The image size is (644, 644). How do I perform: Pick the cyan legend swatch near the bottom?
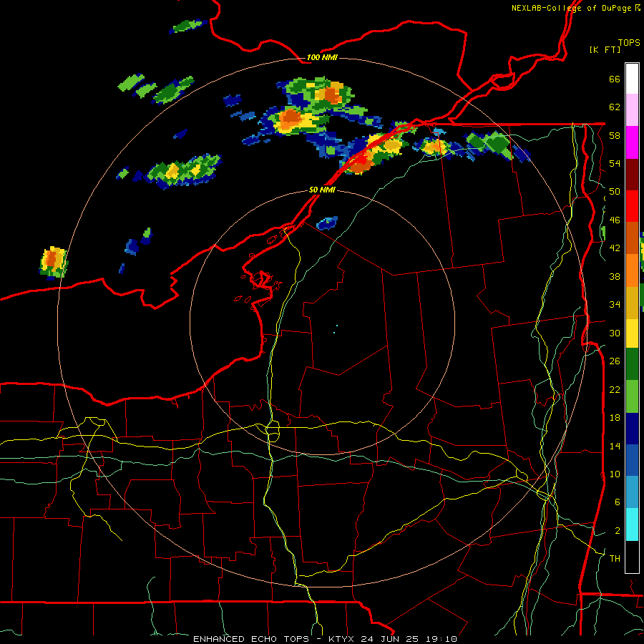(632, 525)
